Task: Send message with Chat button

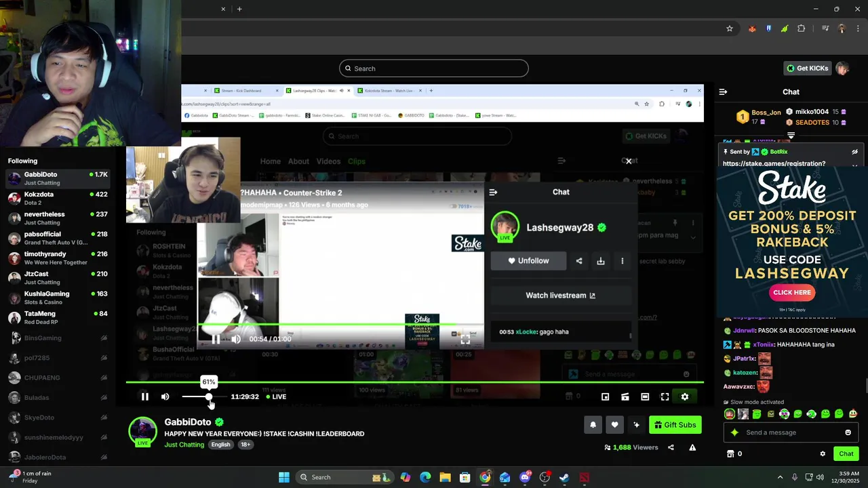Action: pyautogui.click(x=846, y=453)
